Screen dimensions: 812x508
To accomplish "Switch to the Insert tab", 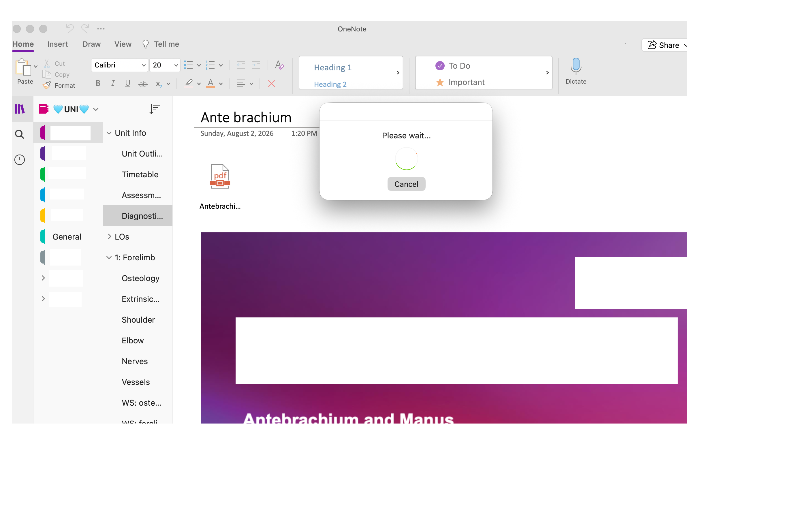I will 57,44.
